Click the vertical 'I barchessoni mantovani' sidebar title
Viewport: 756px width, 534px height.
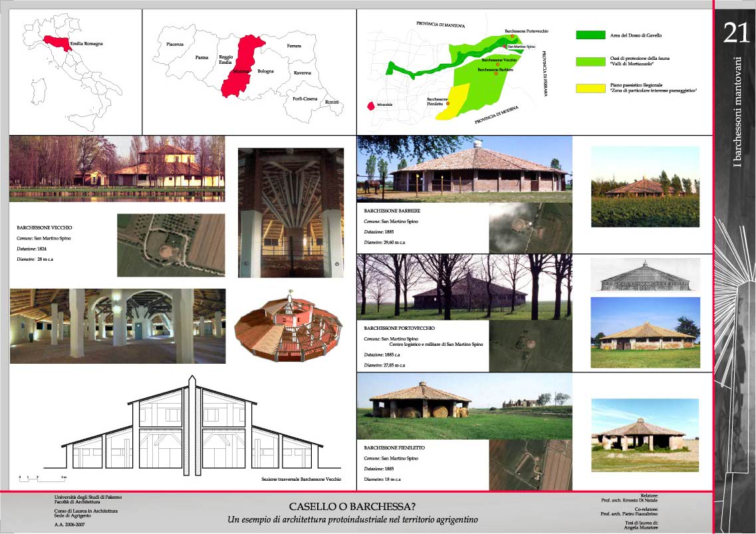737,112
